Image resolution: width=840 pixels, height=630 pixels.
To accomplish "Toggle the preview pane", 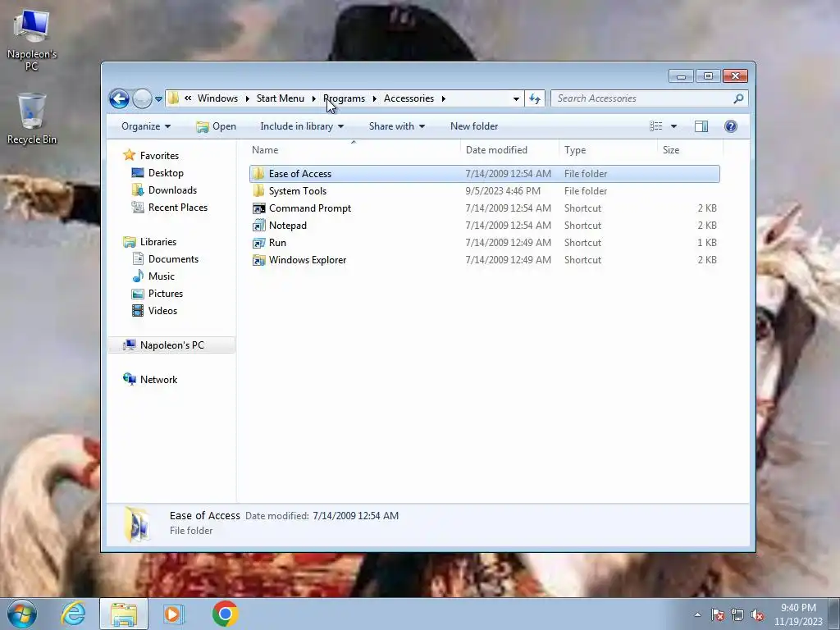I will click(x=701, y=126).
